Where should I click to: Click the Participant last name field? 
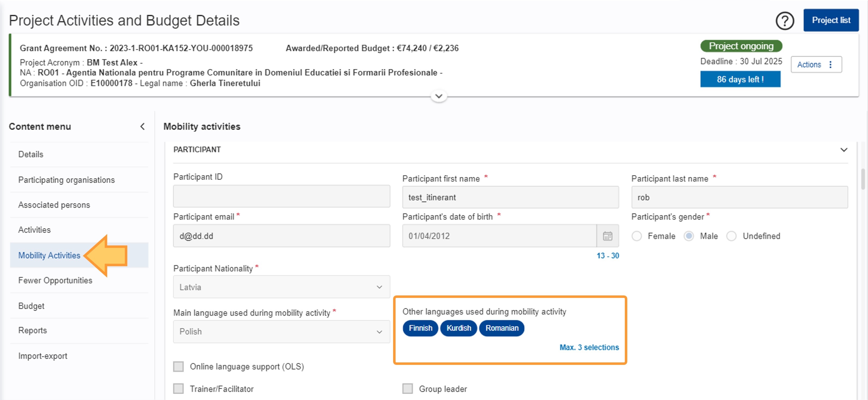pos(740,197)
